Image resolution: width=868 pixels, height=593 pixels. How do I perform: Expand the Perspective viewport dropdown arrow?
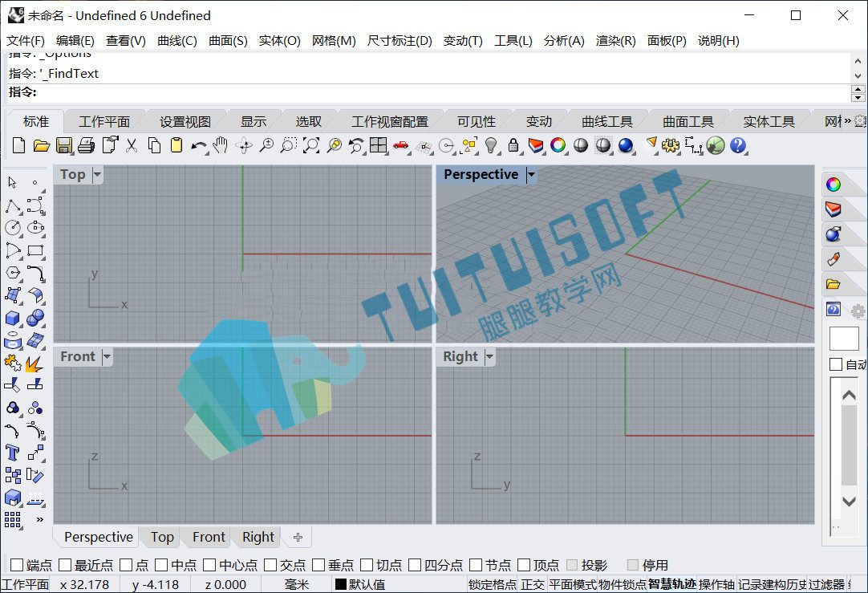click(531, 175)
